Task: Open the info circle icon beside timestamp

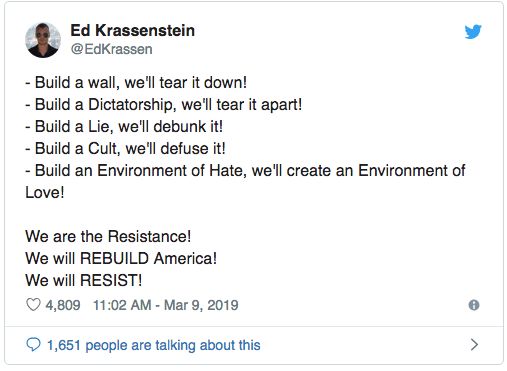Action: point(474,305)
